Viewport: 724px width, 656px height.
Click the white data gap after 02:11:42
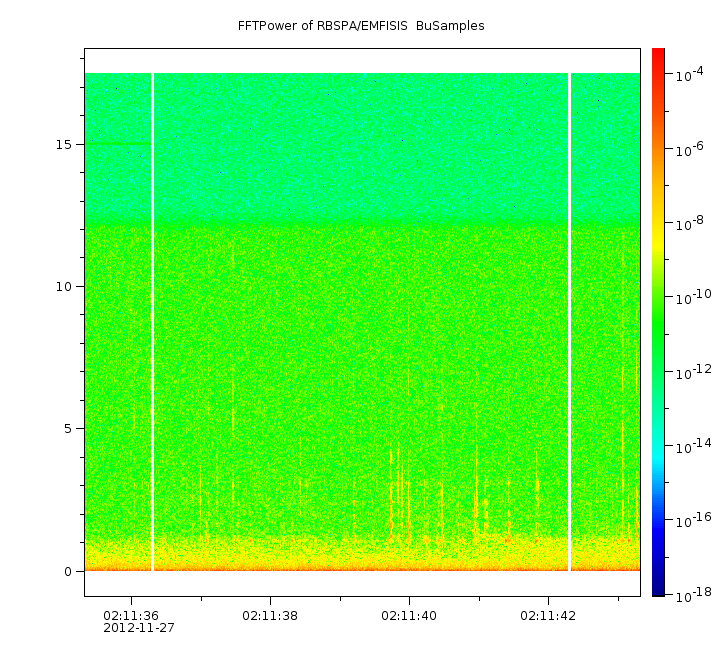(x=570, y=320)
